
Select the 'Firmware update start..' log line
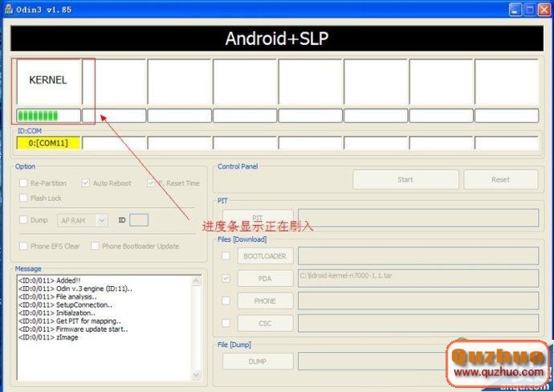pyautogui.click(x=73, y=329)
